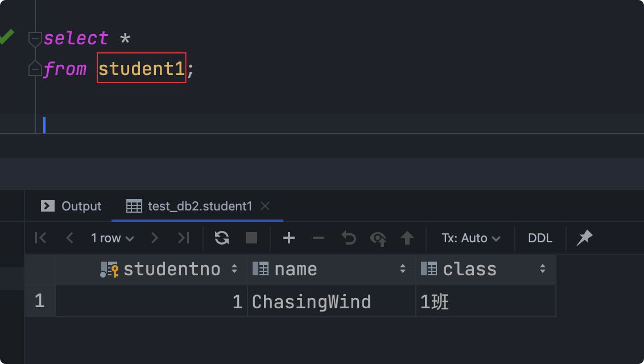
Task: Stop the running query
Action: coord(251,238)
